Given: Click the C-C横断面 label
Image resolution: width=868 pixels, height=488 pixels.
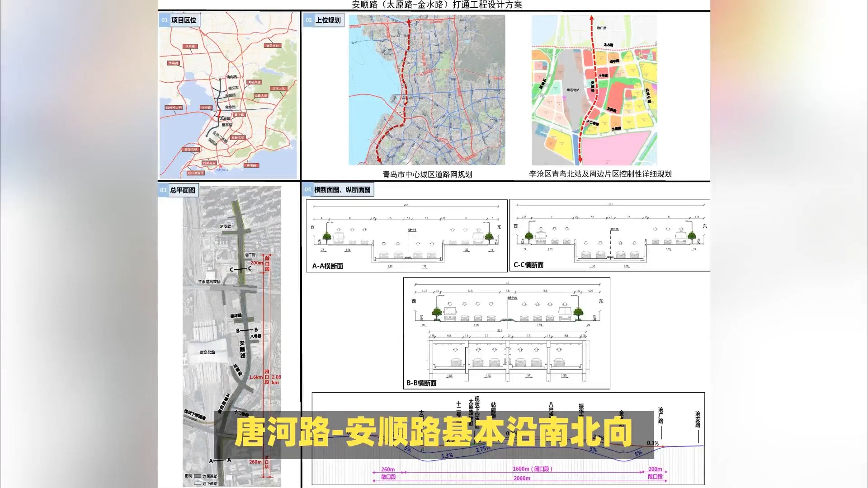Looking at the screenshot, I should [528, 265].
